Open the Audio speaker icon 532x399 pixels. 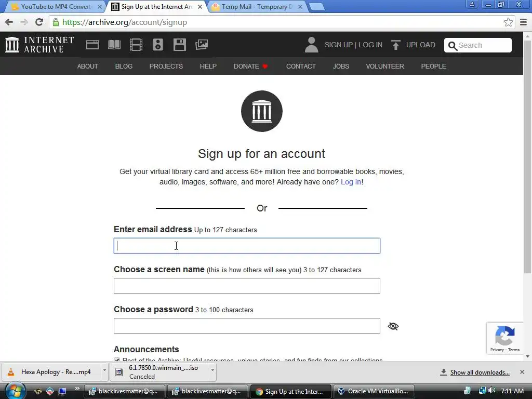click(158, 45)
